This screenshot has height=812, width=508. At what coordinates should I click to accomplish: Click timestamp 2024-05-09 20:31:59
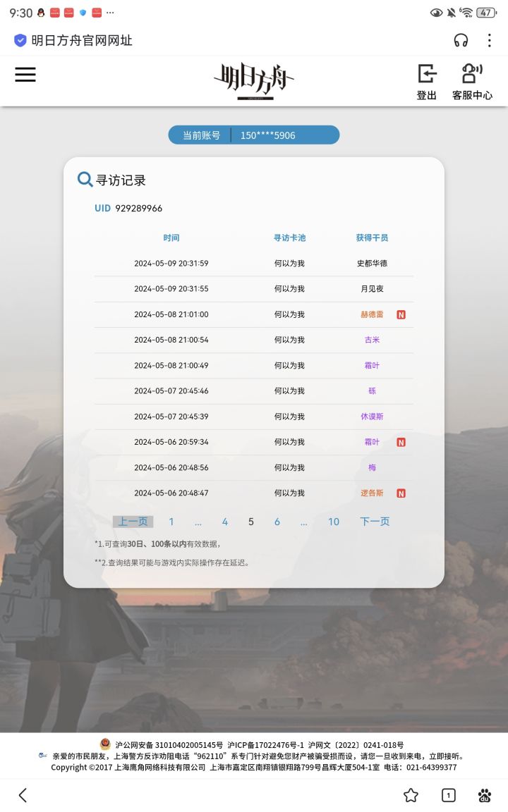click(171, 263)
